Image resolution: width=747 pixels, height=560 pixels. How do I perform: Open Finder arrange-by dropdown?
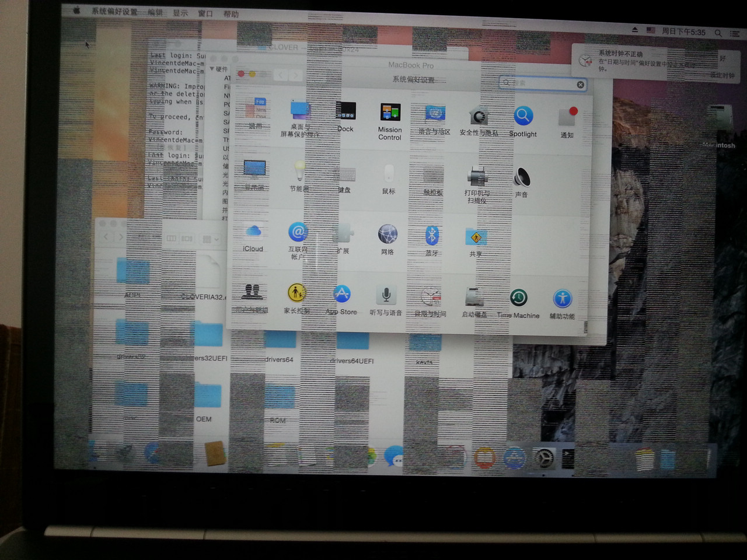pyautogui.click(x=211, y=239)
